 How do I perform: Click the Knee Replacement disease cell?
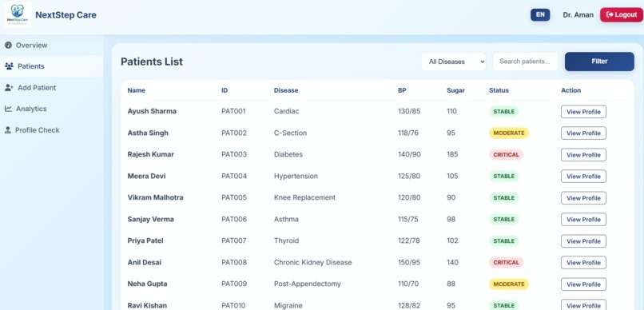coord(304,197)
